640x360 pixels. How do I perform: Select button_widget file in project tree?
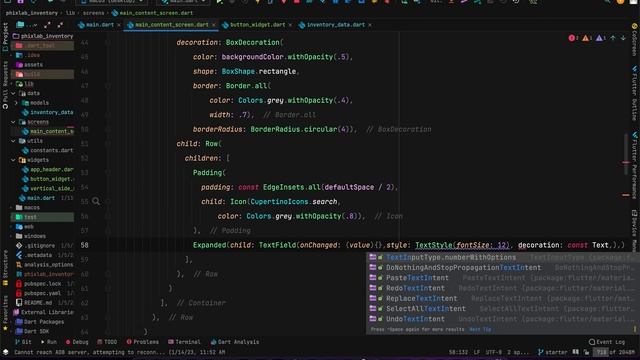click(48, 179)
